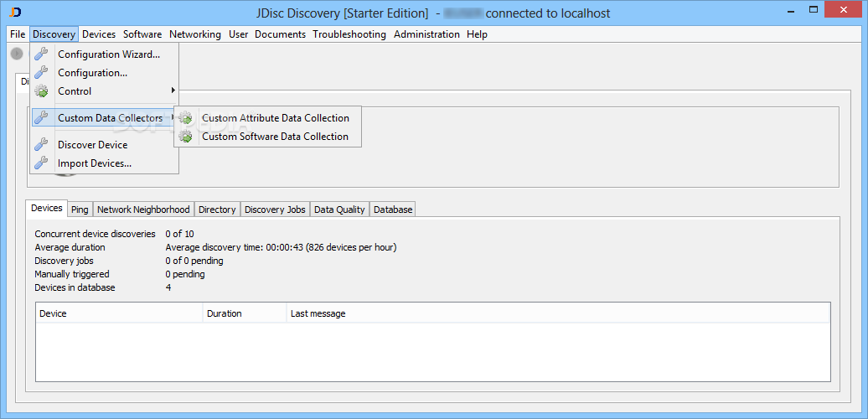Switch to the Network Neighborhood tab
Viewport: 868px width, 419px height.
pos(143,209)
